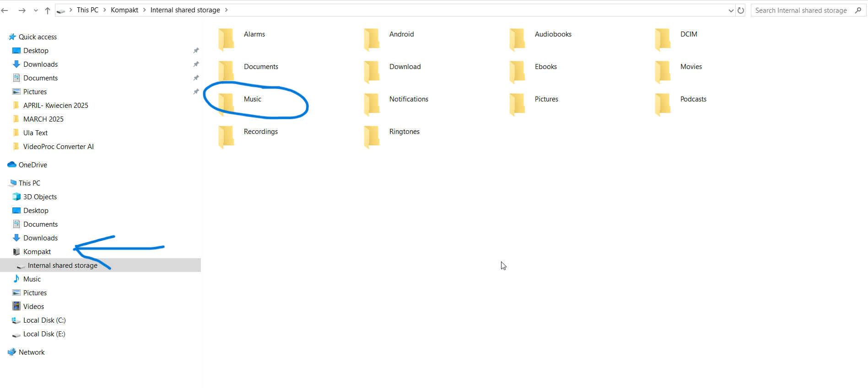This screenshot has width=868, height=388.
Task: Open MARCH 2025 folder in sidebar
Action: pos(43,119)
